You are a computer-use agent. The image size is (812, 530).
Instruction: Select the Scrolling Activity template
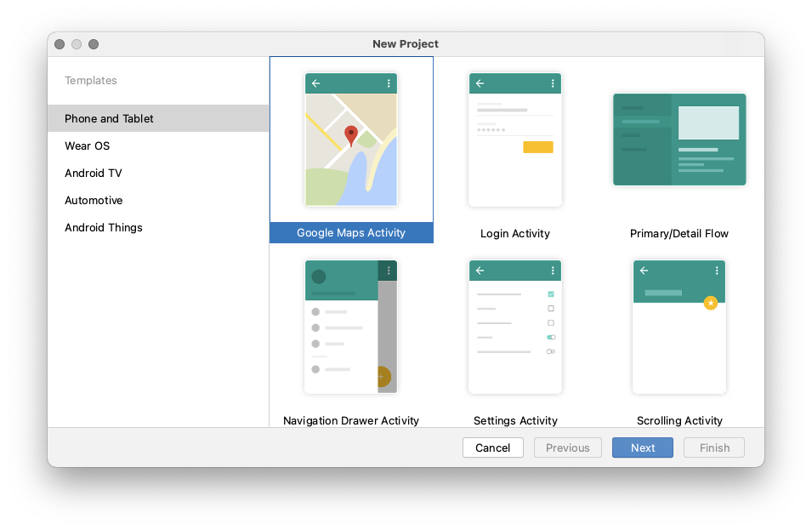pos(679,420)
